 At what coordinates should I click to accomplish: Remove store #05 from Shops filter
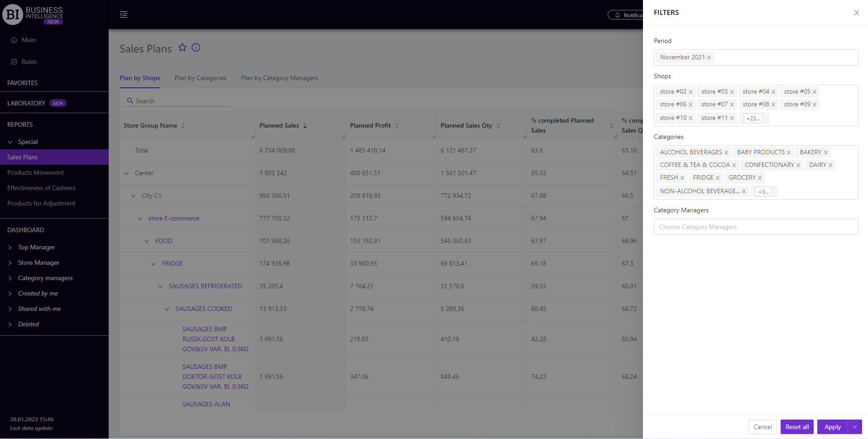(815, 92)
